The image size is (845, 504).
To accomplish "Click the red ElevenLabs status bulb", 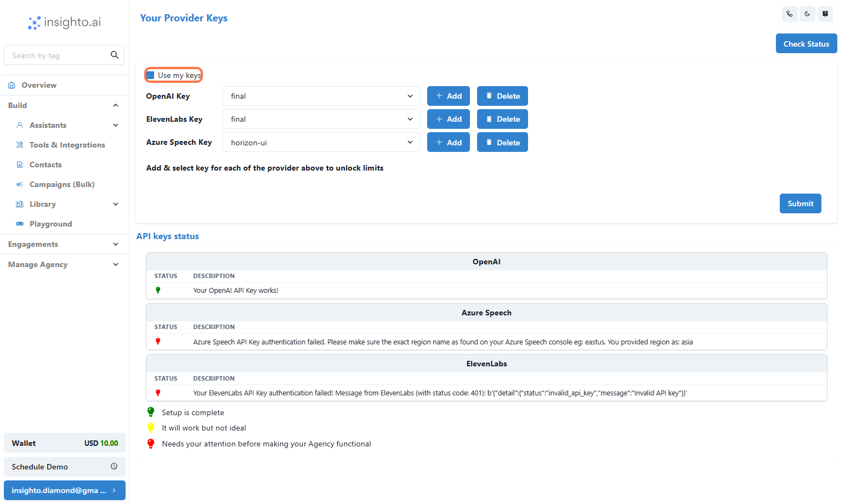I will click(x=158, y=393).
